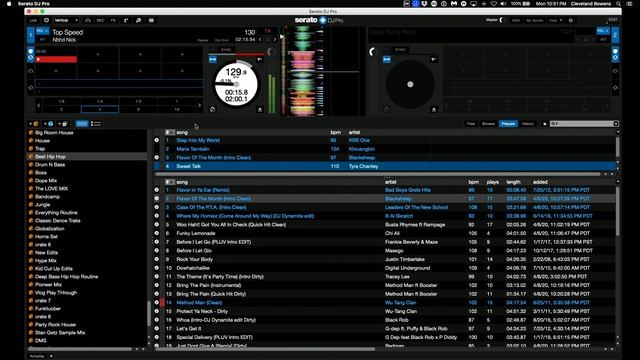Viewport: 640px width, 360px height.
Task: Toggle SYNC on the left deck
Action: [226, 50]
